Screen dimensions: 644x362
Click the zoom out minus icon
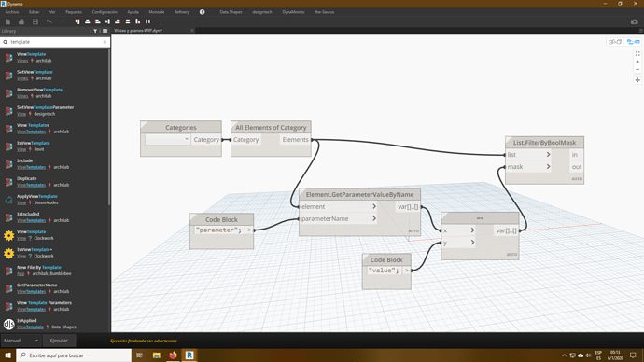click(637, 69)
